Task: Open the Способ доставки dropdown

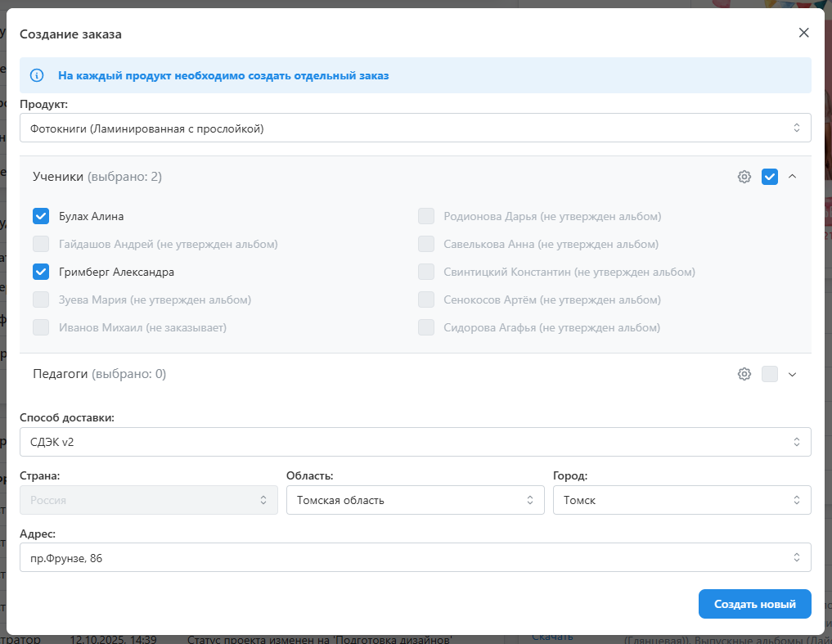Action: pyautogui.click(x=415, y=442)
